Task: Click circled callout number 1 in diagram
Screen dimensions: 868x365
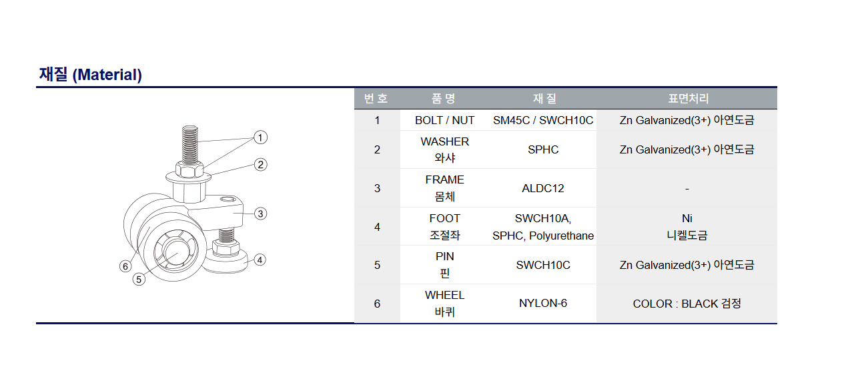Action: coord(260,137)
